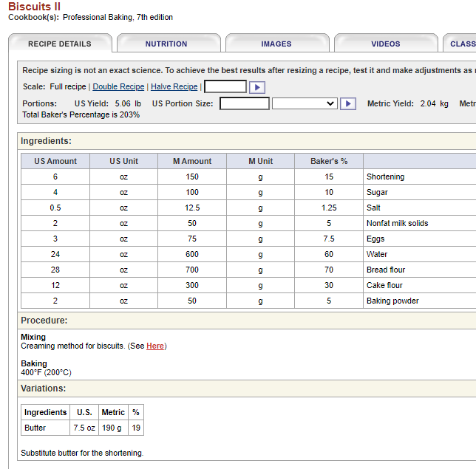This screenshot has width=476, height=469.
Task: Select the Full recipe scale option
Action: point(68,86)
